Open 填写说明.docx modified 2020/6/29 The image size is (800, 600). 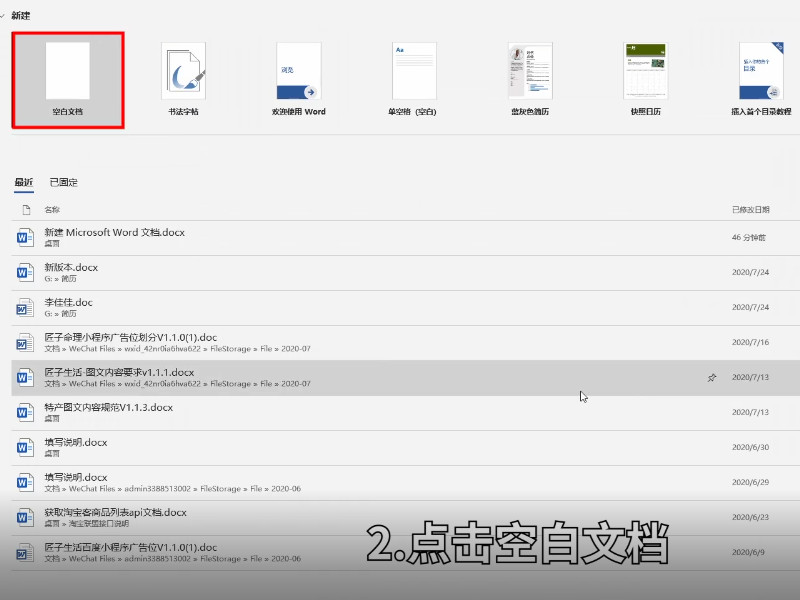[x=406, y=483]
